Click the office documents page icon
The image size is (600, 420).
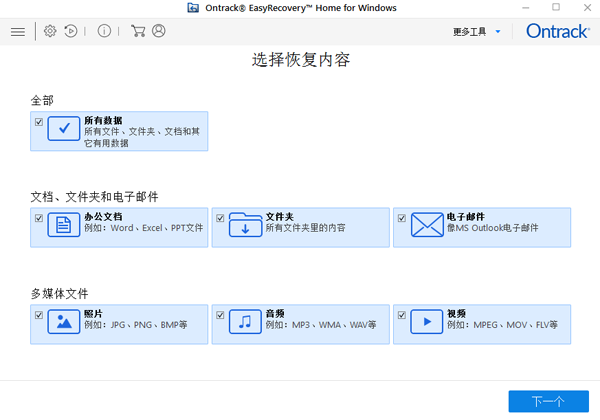63,226
